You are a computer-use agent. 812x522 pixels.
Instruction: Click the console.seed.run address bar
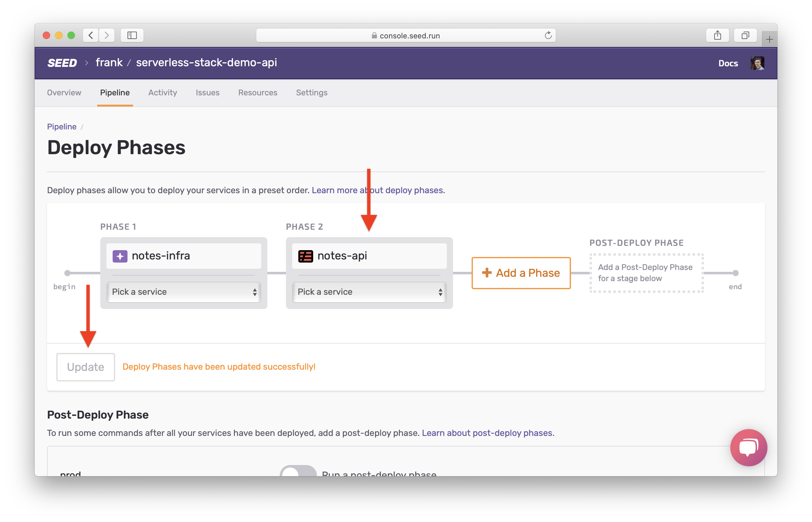click(x=405, y=35)
